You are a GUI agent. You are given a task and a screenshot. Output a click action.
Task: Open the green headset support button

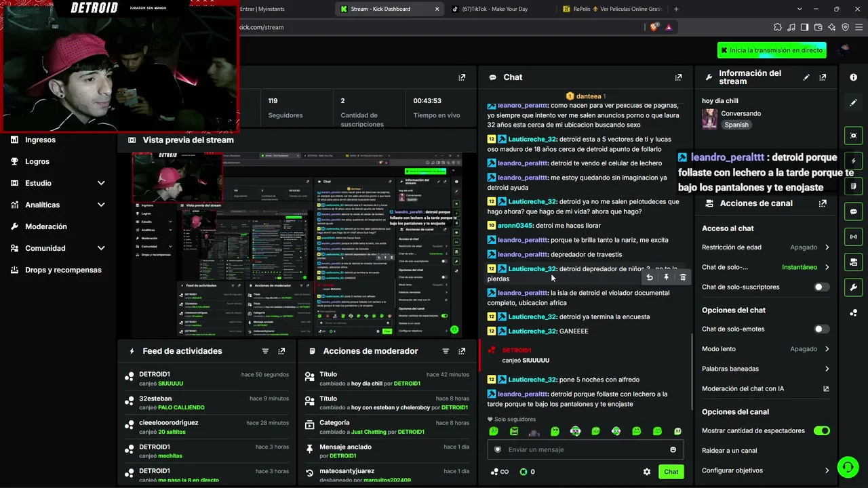click(847, 466)
